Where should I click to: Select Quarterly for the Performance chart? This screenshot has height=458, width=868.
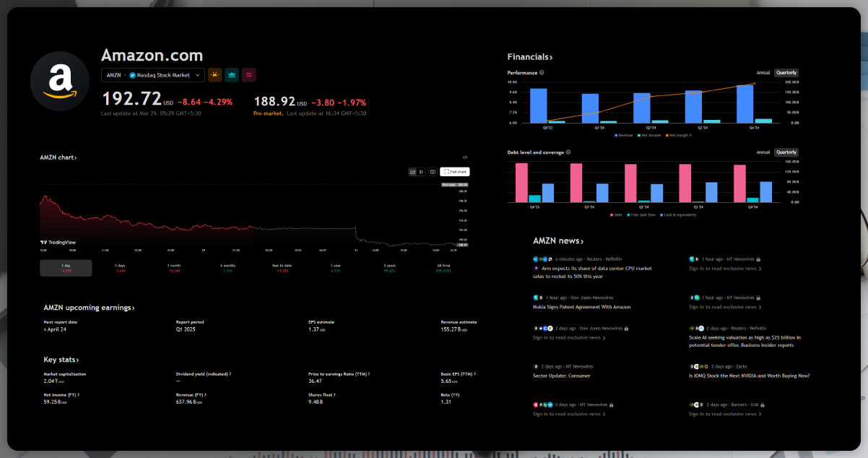click(786, 72)
